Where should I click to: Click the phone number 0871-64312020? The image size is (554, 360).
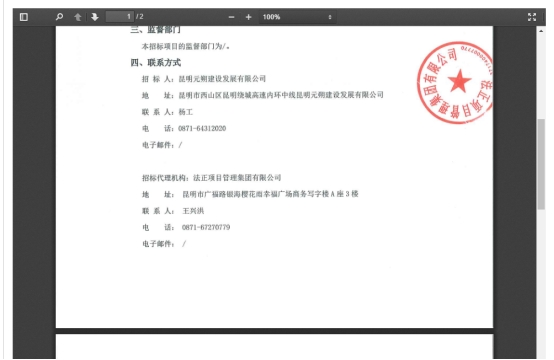202,128
